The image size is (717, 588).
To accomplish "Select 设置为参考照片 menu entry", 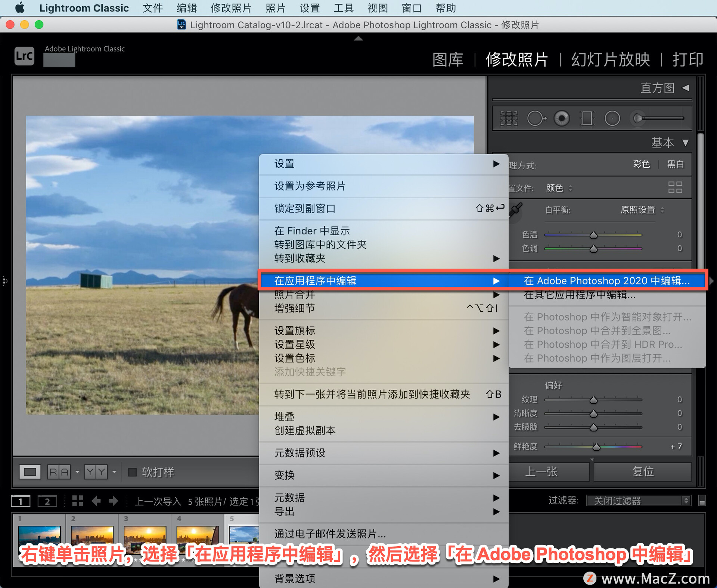I will (384, 186).
